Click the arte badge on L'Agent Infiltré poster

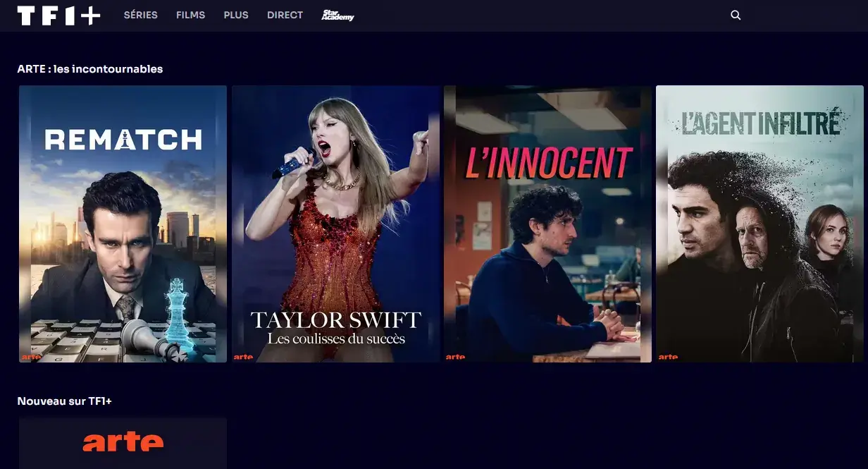667,358
